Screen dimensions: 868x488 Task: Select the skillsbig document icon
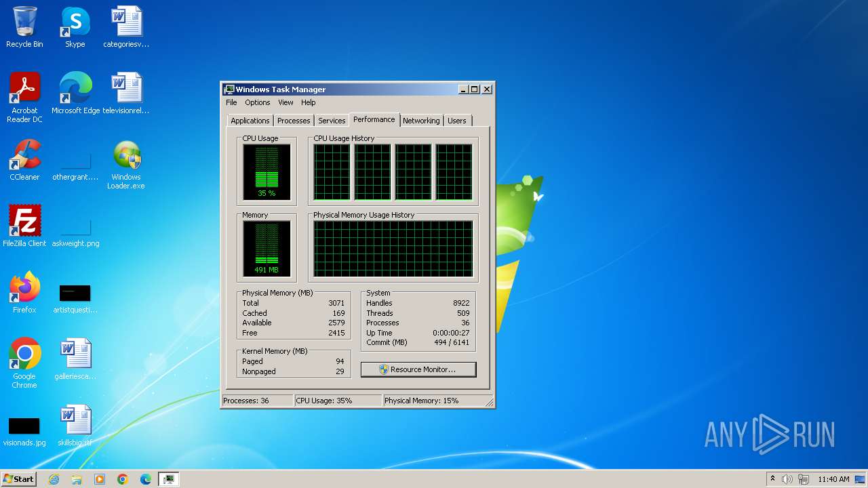pos(75,426)
